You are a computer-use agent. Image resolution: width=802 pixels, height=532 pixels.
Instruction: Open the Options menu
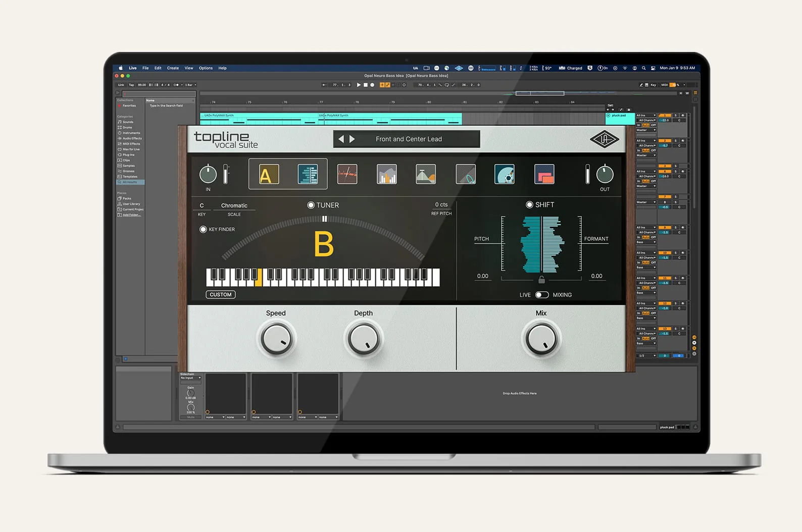click(206, 68)
